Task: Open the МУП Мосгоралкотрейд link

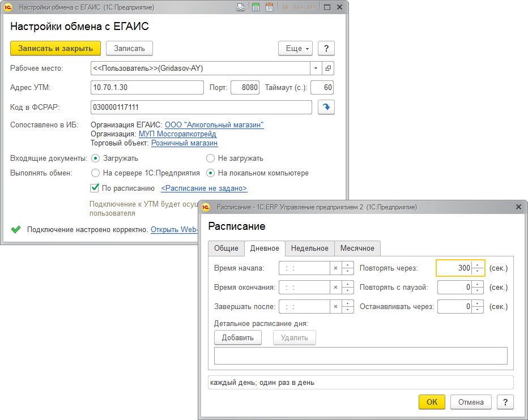Action: click(177, 134)
